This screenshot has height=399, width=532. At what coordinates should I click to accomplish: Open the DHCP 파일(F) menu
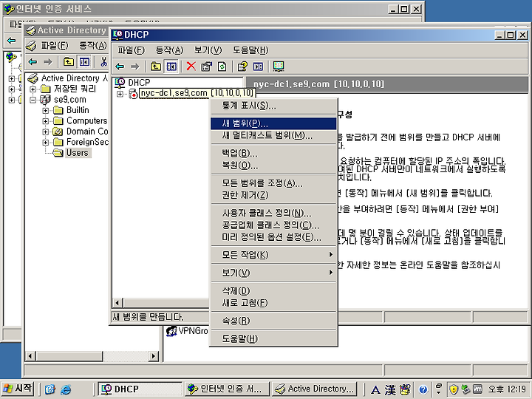[x=131, y=50]
